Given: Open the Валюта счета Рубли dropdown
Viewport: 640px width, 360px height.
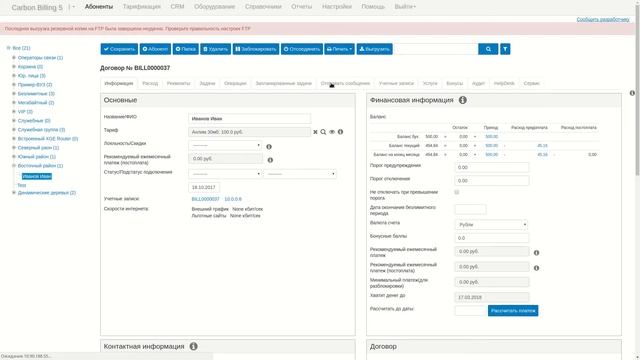Looking at the screenshot, I should (491, 224).
